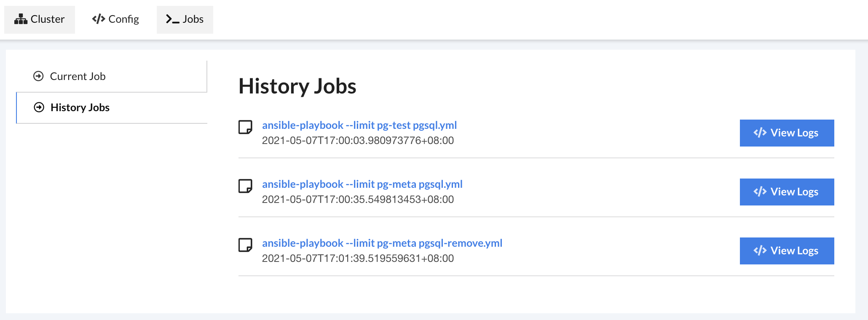Switch to the Cluster tab
Screen dimensions: 868x320
tap(40, 19)
